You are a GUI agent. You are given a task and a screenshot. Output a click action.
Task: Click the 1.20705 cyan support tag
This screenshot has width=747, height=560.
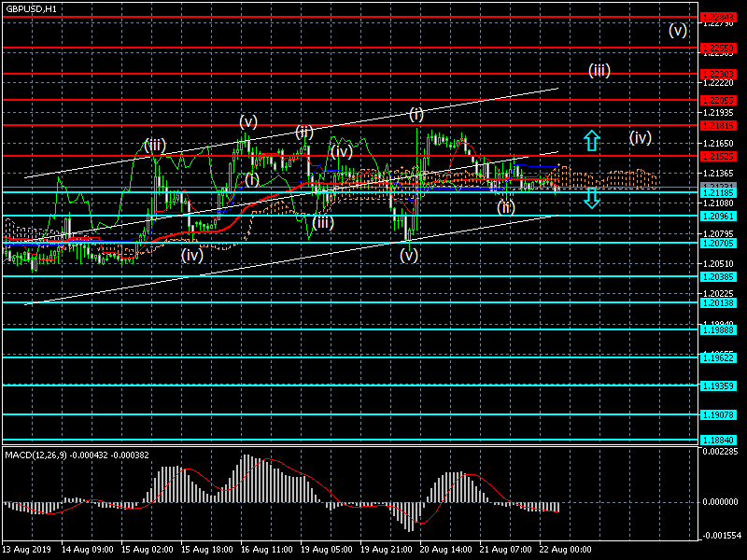(718, 244)
